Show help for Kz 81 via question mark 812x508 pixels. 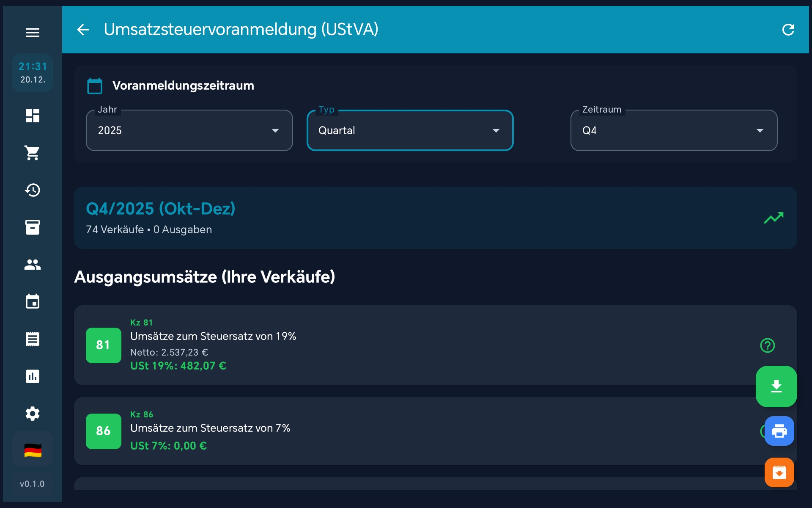(x=767, y=345)
